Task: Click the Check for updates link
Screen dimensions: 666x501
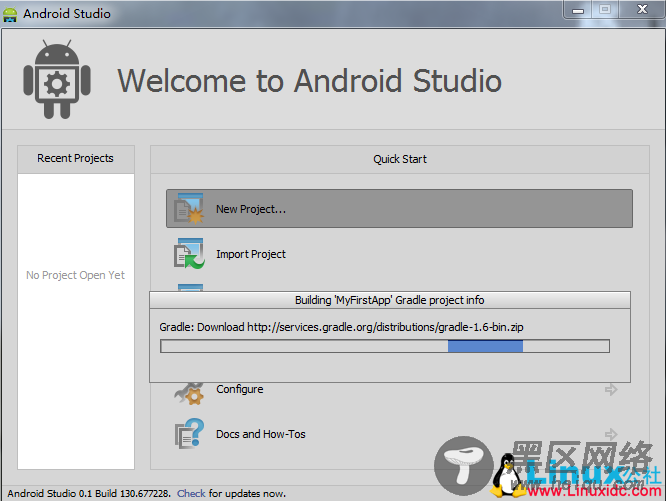Action: pyautogui.click(x=191, y=493)
